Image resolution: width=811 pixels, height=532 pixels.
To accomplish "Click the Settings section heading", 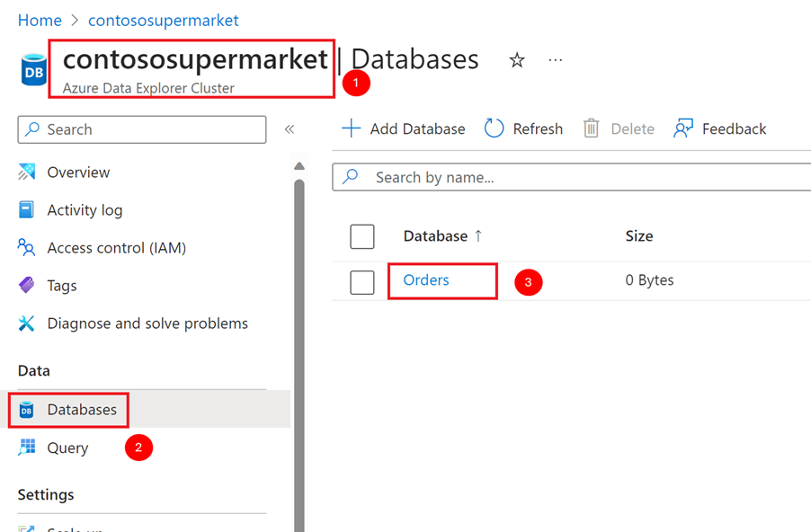I will click(46, 495).
